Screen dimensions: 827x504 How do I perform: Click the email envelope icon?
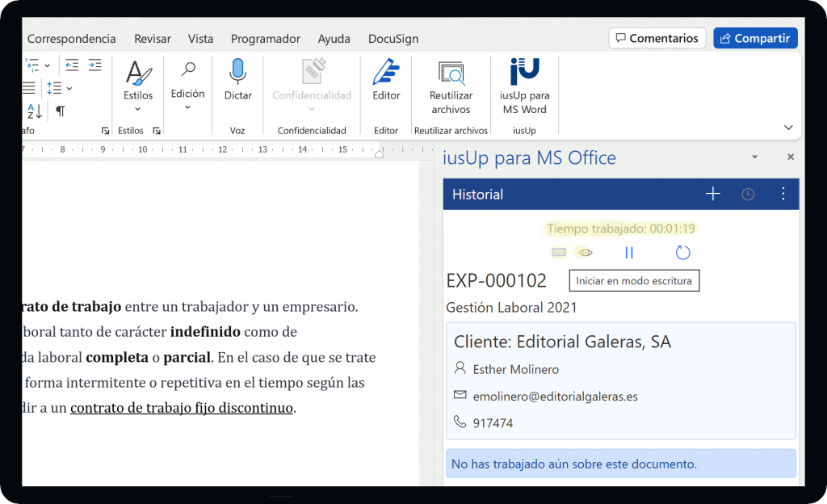click(x=460, y=394)
